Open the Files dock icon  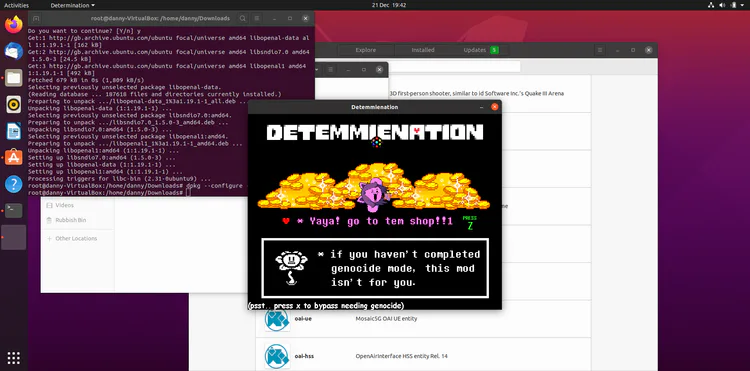pyautogui.click(x=14, y=77)
